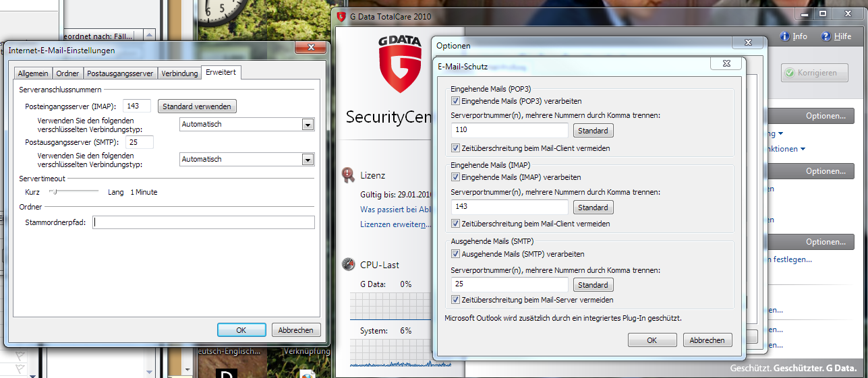Screen dimensions: 868x378
Task: Click the Hilfe question mark icon
Action: click(826, 36)
